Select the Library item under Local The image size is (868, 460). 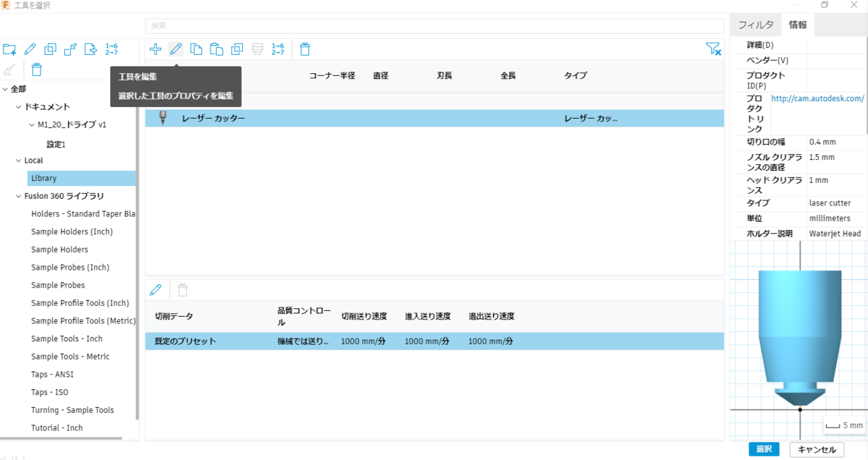coord(81,178)
